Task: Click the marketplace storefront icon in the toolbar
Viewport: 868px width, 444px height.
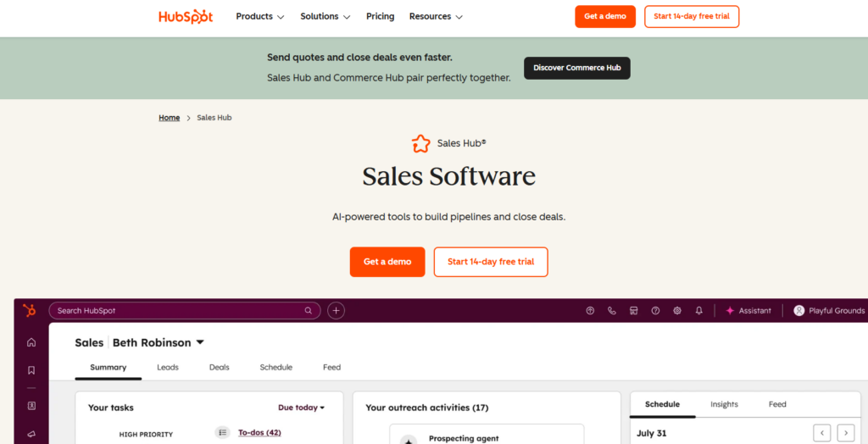Action: pyautogui.click(x=634, y=311)
